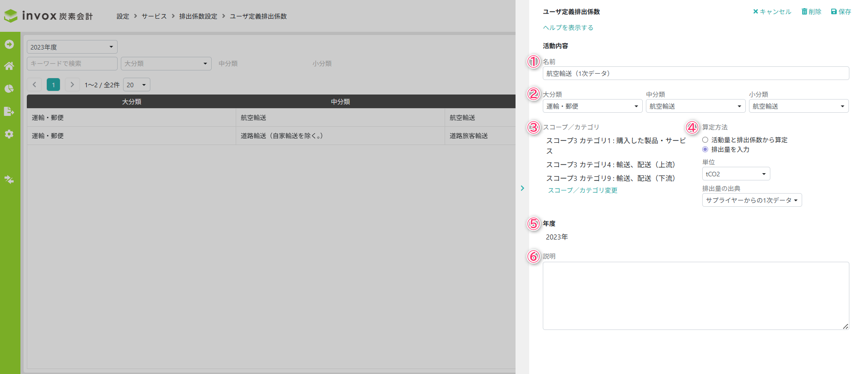This screenshot has width=868, height=374.
Task: Click the 保存 button
Action: point(841,12)
